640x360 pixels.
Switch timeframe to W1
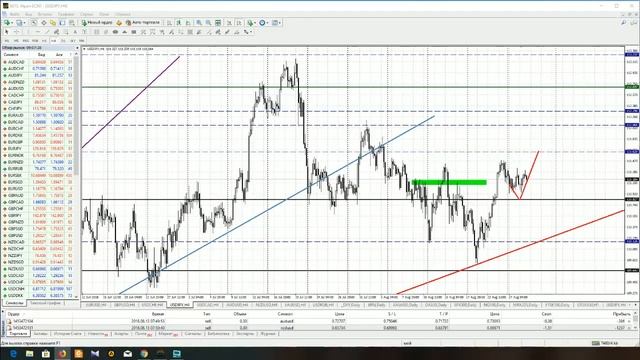point(73,40)
